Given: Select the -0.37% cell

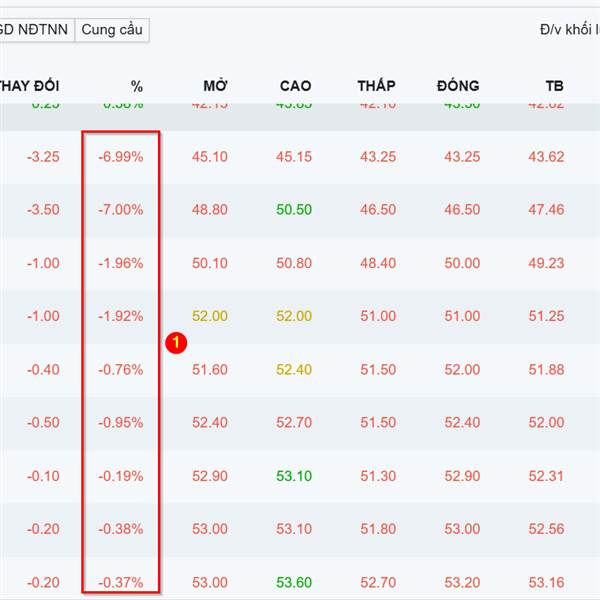Looking at the screenshot, I should (x=121, y=583).
